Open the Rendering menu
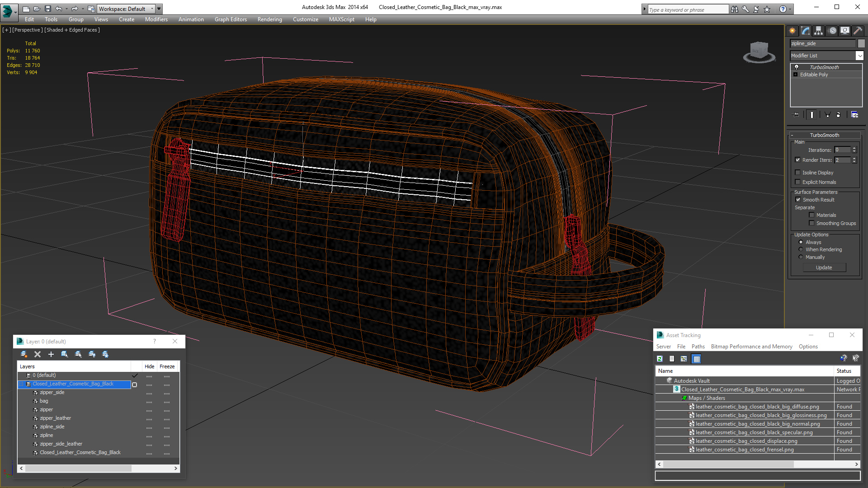Image resolution: width=868 pixels, height=488 pixels. point(269,19)
